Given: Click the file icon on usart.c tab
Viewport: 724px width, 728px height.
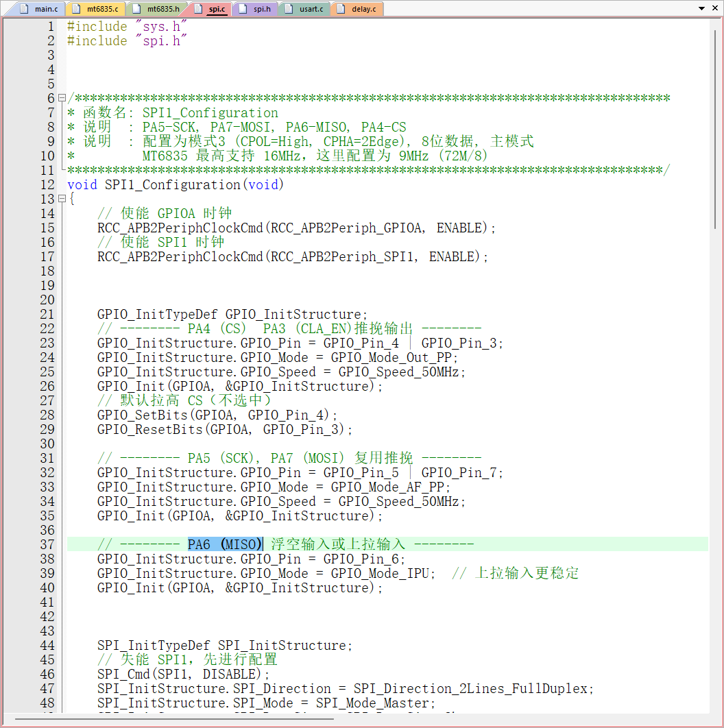Looking at the screenshot, I should point(289,9).
